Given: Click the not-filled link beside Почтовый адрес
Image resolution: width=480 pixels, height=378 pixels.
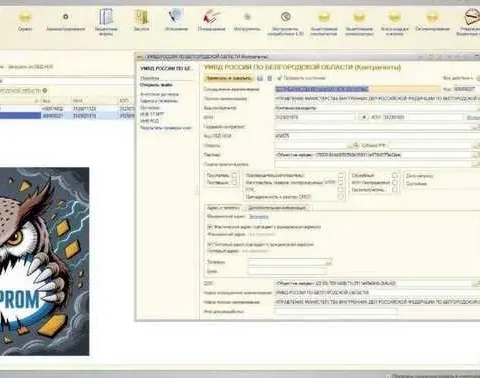Looking at the screenshot, I should point(255,251).
